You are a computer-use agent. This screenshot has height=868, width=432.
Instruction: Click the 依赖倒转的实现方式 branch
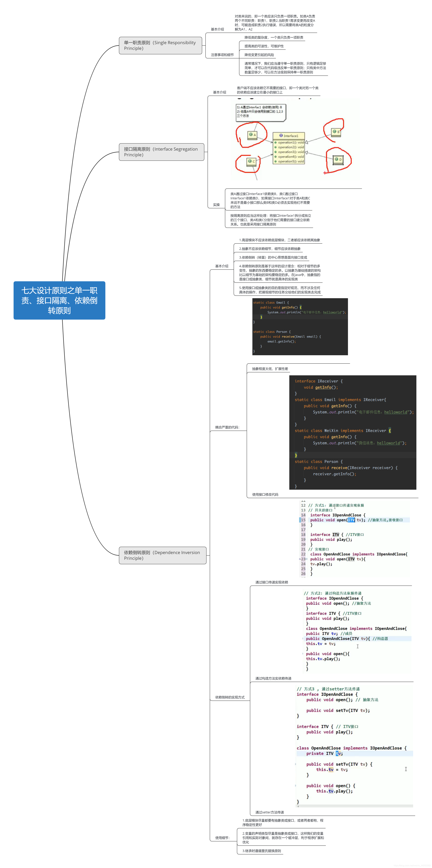(x=230, y=697)
